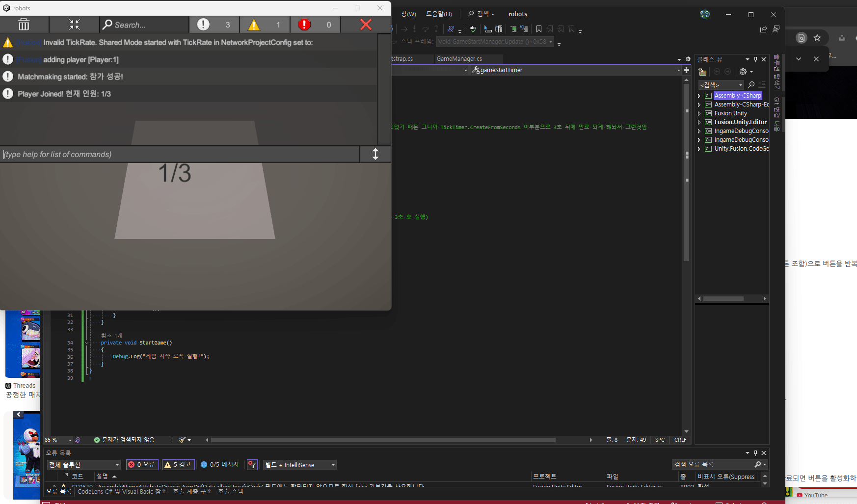Click the browser bookmark star icon
This screenshot has height=504, width=857.
pyautogui.click(x=817, y=38)
